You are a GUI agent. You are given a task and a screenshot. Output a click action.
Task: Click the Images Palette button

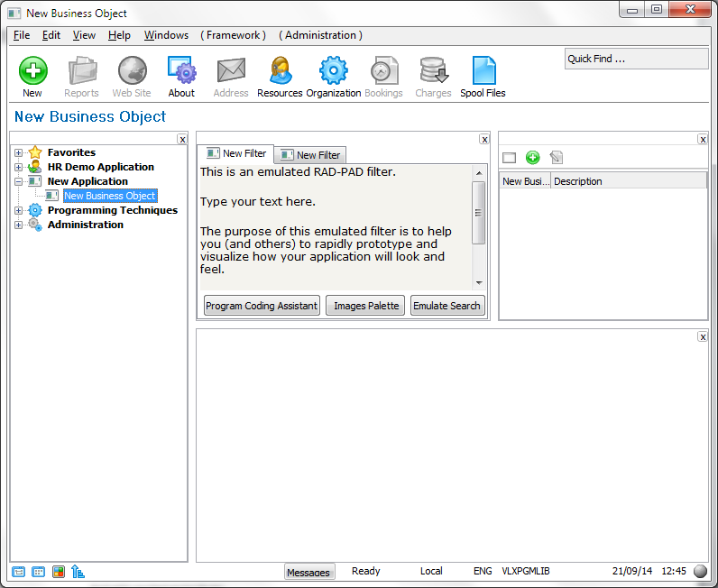[x=366, y=306]
